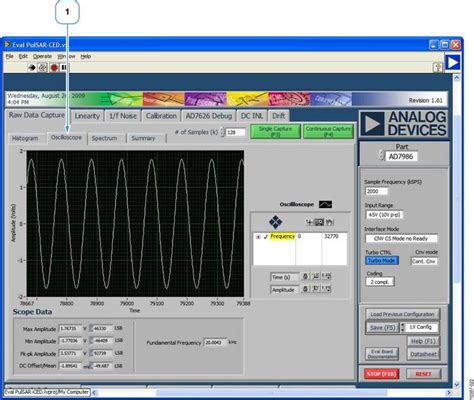The image size is (474, 400).
Task: Click the LV Config text field
Action: [x=421, y=328]
